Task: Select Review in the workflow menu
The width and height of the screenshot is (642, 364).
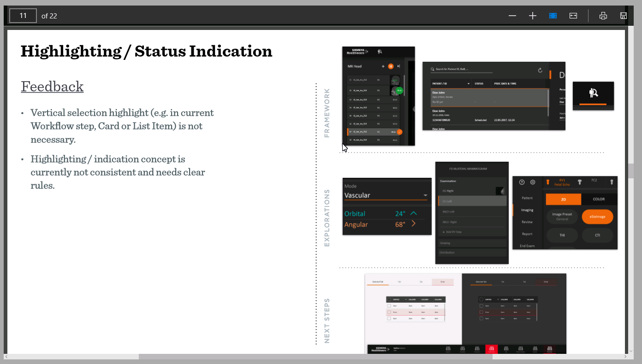Action: coord(527,222)
